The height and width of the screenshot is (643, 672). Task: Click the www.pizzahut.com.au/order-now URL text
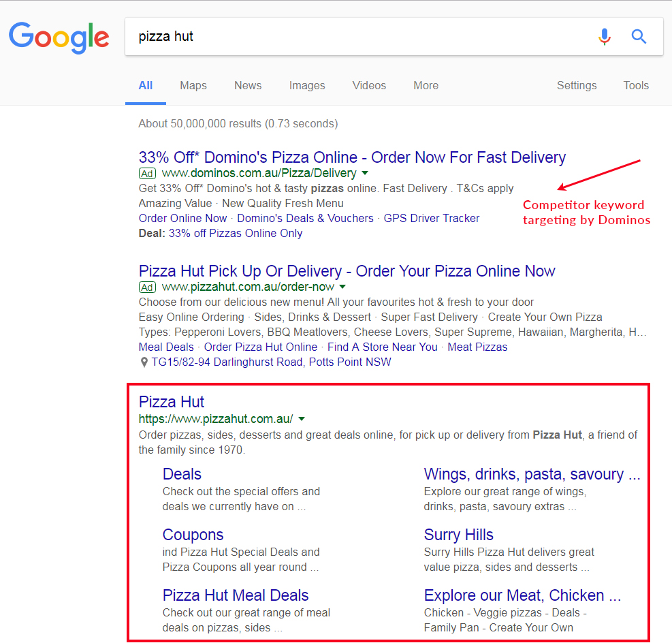248,287
